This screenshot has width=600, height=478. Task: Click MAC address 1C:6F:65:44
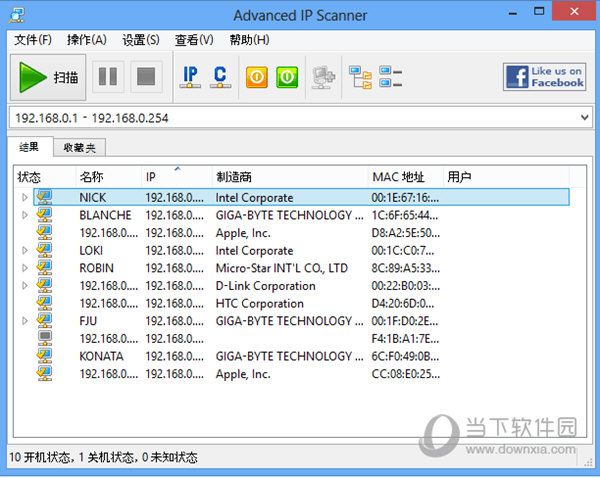click(x=405, y=215)
